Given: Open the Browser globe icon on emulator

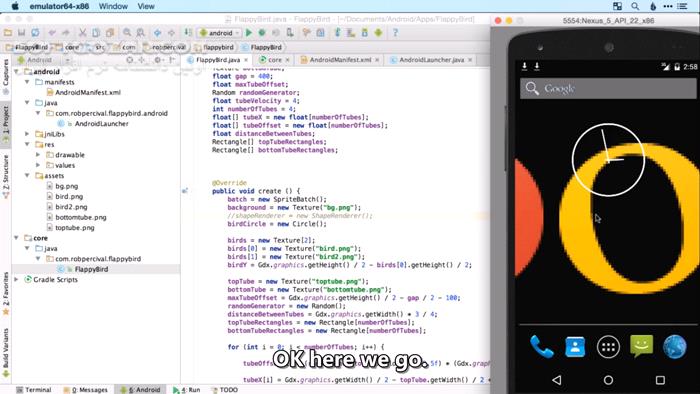Looking at the screenshot, I should point(675,347).
